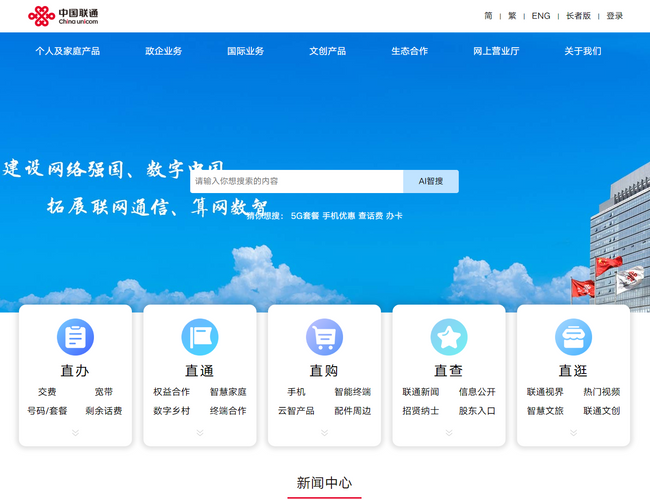Open the 网上营业厅 menu item
Image resolution: width=650 pixels, height=500 pixels.
[496, 51]
